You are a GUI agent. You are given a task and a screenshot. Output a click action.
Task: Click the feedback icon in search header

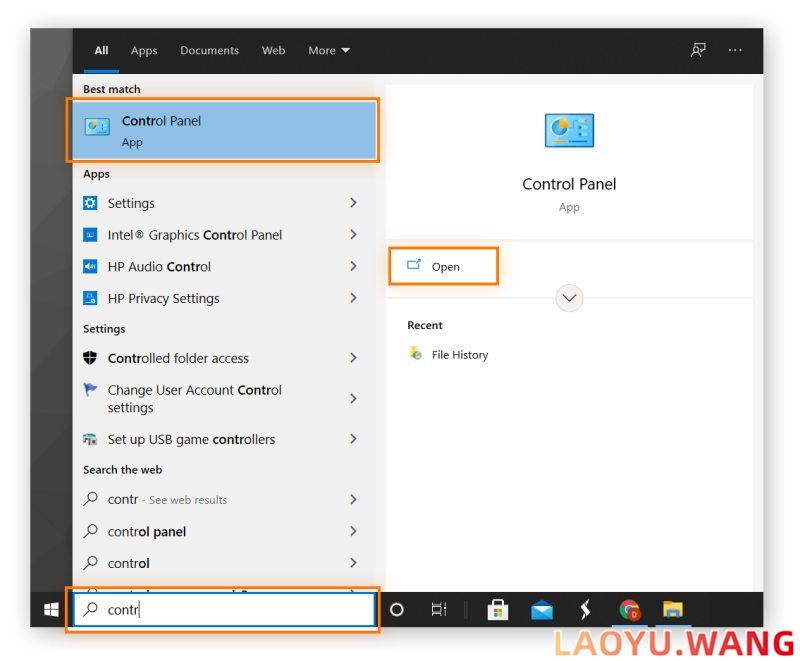(x=698, y=50)
